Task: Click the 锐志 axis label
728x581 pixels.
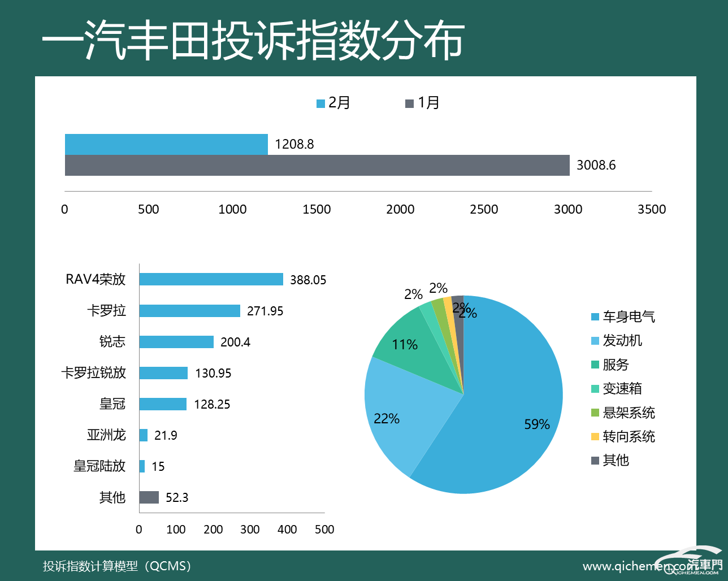Action: [112, 342]
